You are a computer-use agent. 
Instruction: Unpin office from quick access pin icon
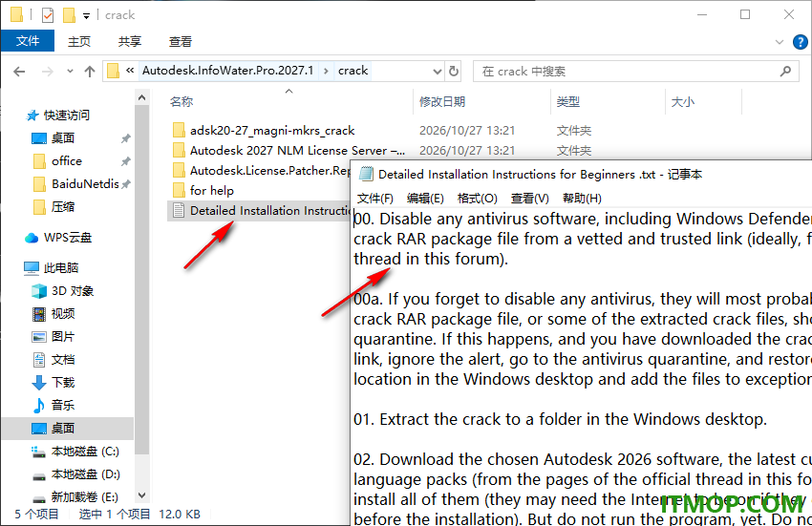pyautogui.click(x=125, y=161)
